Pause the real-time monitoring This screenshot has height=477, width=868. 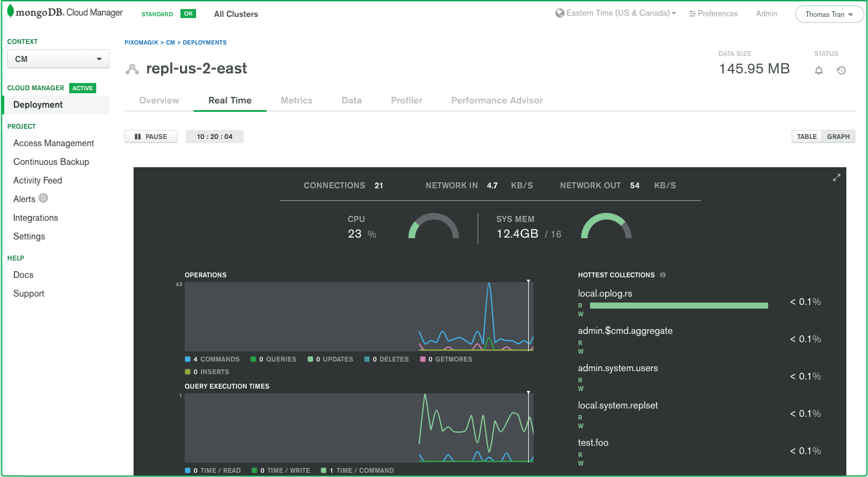click(150, 137)
